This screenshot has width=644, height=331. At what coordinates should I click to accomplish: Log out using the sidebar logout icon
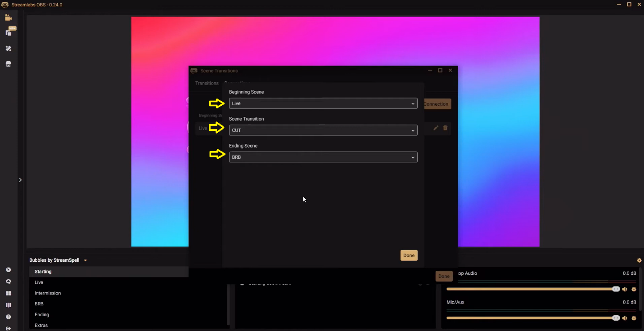[x=8, y=328]
